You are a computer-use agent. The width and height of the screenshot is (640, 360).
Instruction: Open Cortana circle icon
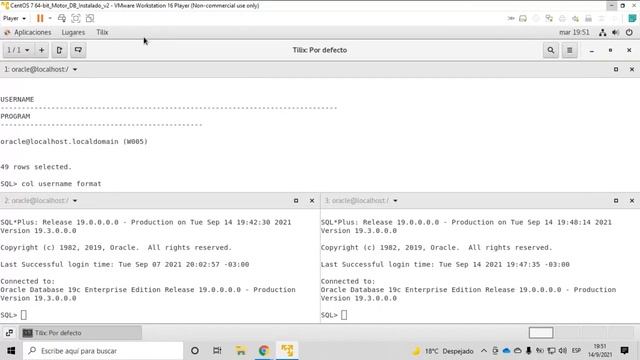point(195,351)
